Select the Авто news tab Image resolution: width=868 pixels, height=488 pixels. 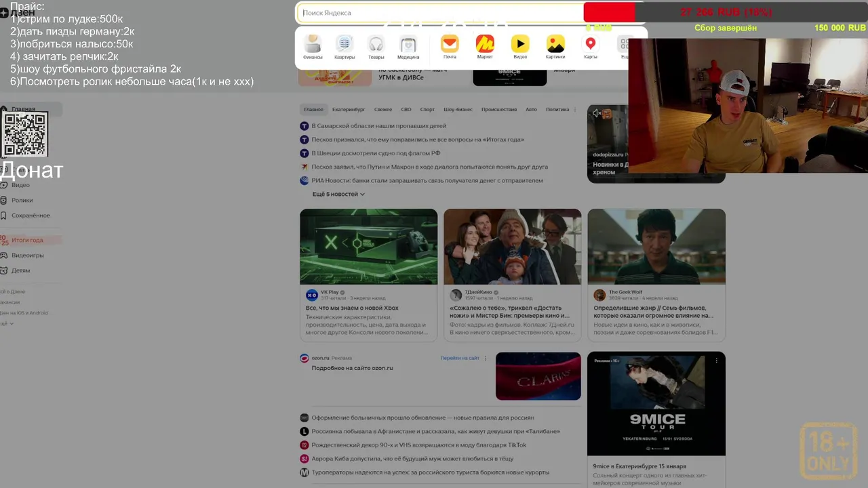coord(531,109)
